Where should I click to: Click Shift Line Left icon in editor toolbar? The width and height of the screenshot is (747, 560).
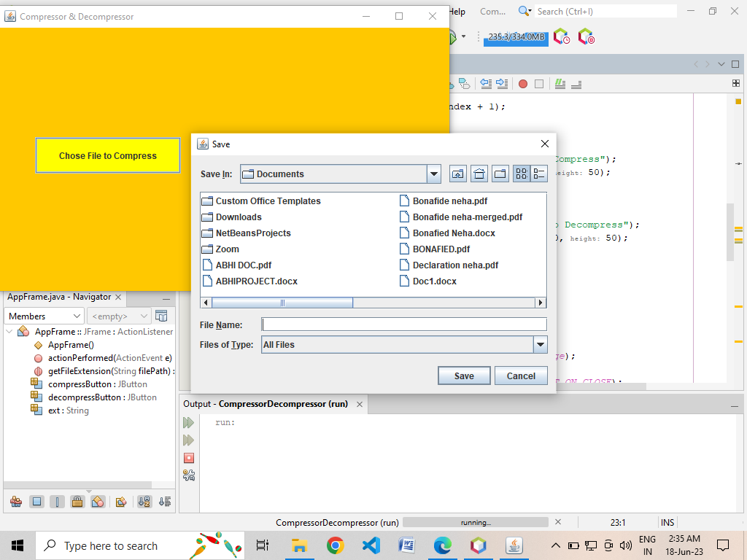point(486,83)
